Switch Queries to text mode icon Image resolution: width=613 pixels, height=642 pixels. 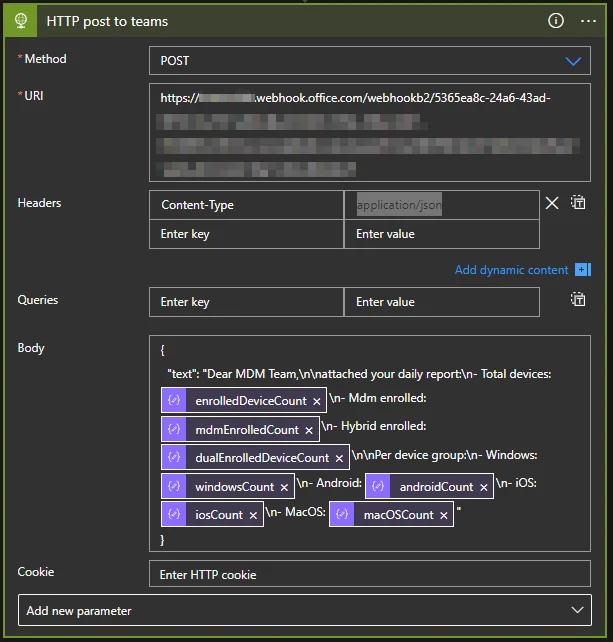578,299
